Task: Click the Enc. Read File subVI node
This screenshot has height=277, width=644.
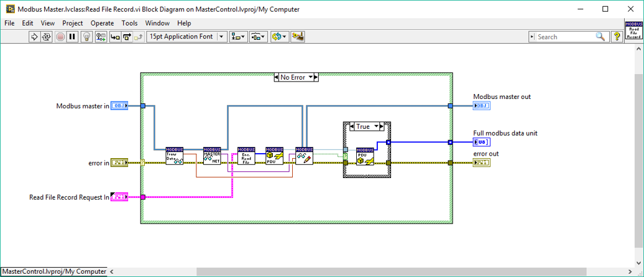Action: (x=246, y=156)
